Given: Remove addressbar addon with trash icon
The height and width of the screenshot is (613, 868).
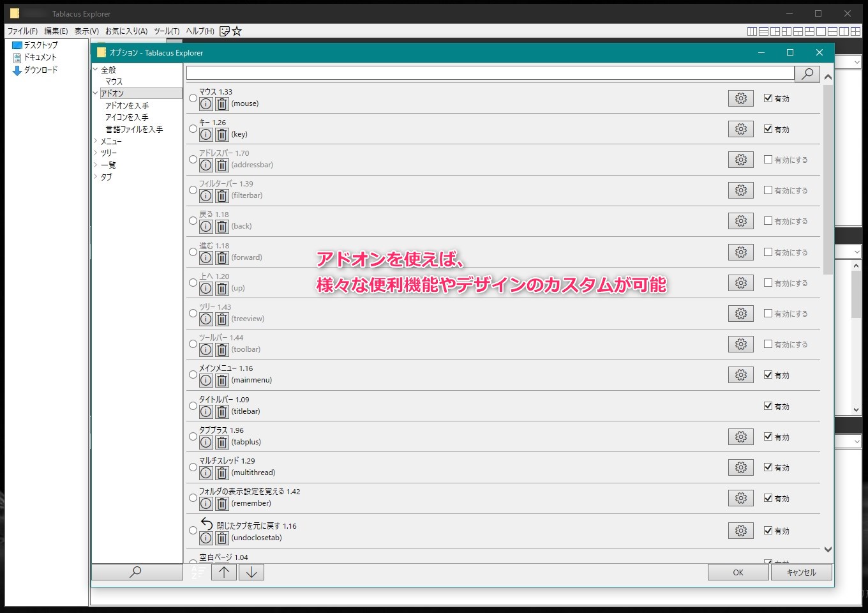Looking at the screenshot, I should pos(221,165).
